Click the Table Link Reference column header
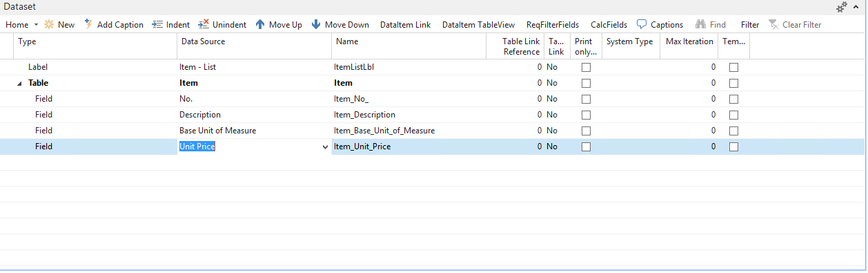 point(514,46)
